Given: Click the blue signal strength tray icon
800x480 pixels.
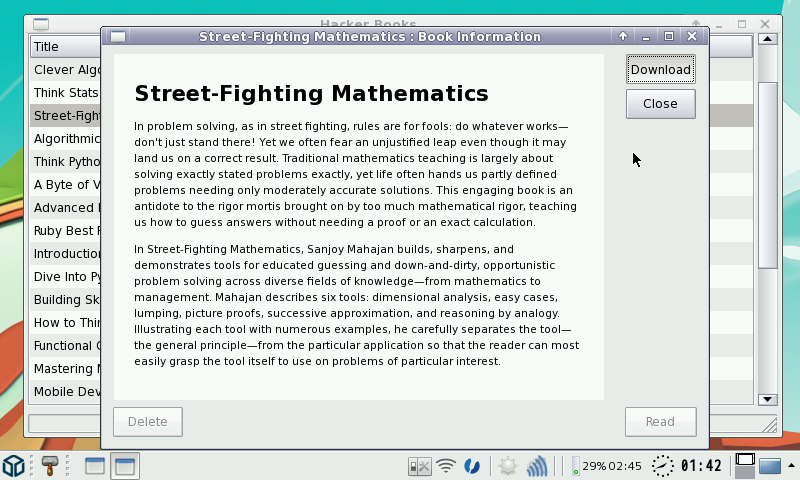Looking at the screenshot, I should point(537,466).
